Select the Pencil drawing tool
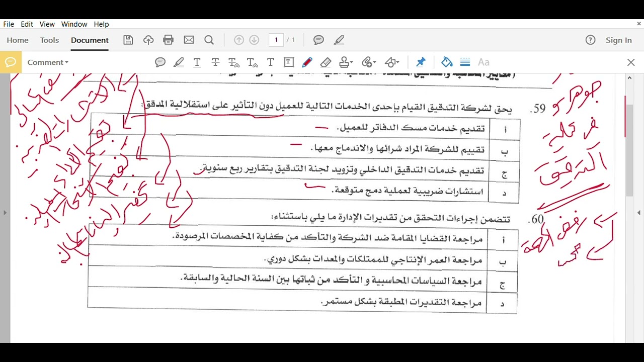The image size is (644, 362). [x=307, y=62]
